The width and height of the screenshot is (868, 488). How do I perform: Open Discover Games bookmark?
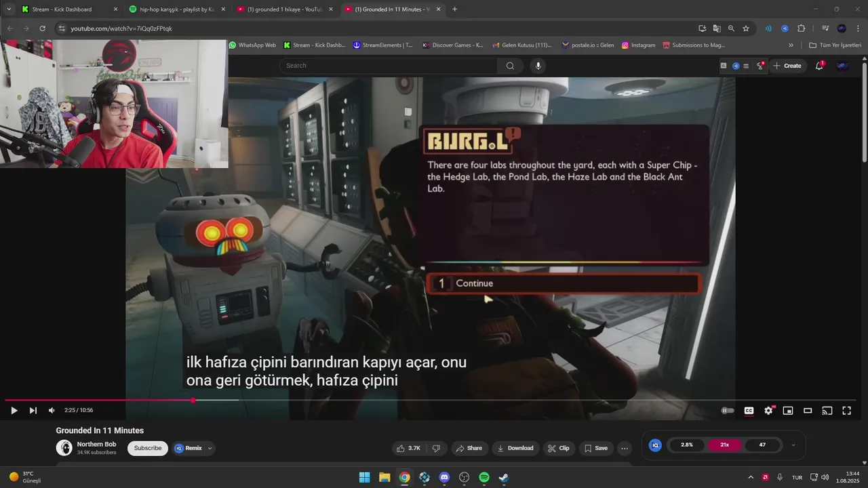(453, 45)
